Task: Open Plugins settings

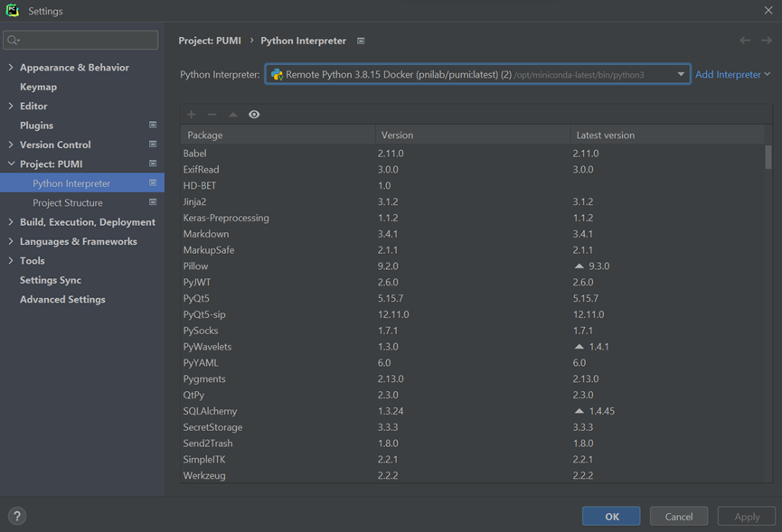Action: click(36, 126)
